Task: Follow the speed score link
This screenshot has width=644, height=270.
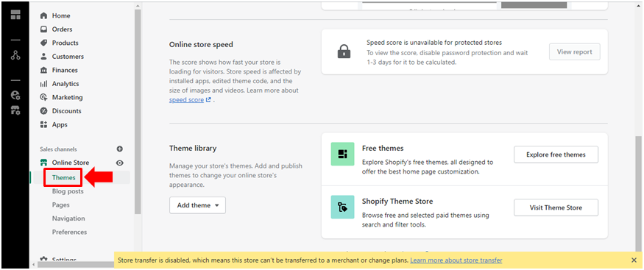Action: [x=186, y=100]
